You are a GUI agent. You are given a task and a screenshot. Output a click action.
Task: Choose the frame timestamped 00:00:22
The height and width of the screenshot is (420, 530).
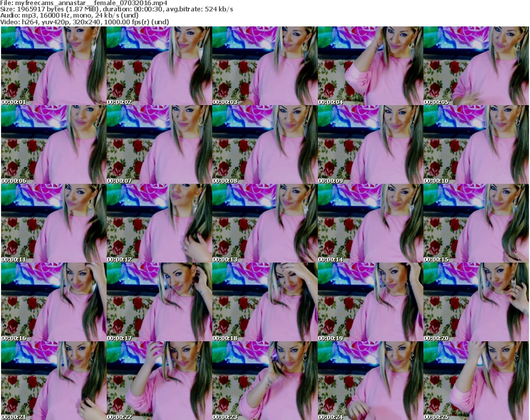click(159, 381)
